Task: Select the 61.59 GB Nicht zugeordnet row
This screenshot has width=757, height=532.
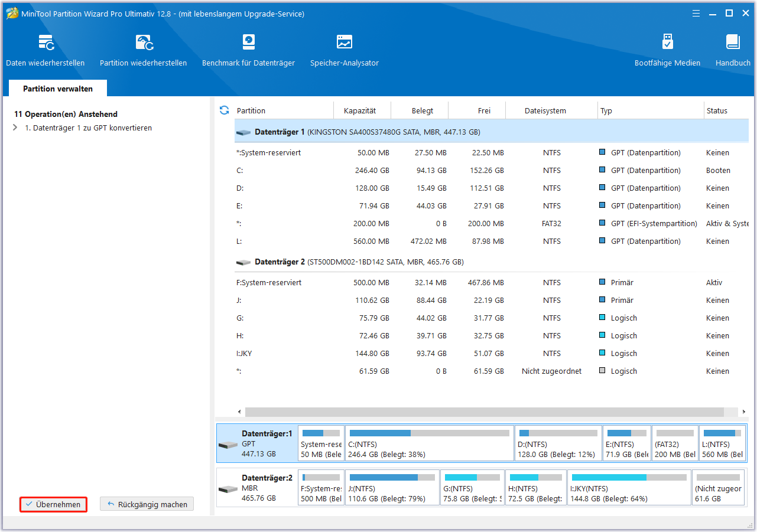Action: (492, 371)
